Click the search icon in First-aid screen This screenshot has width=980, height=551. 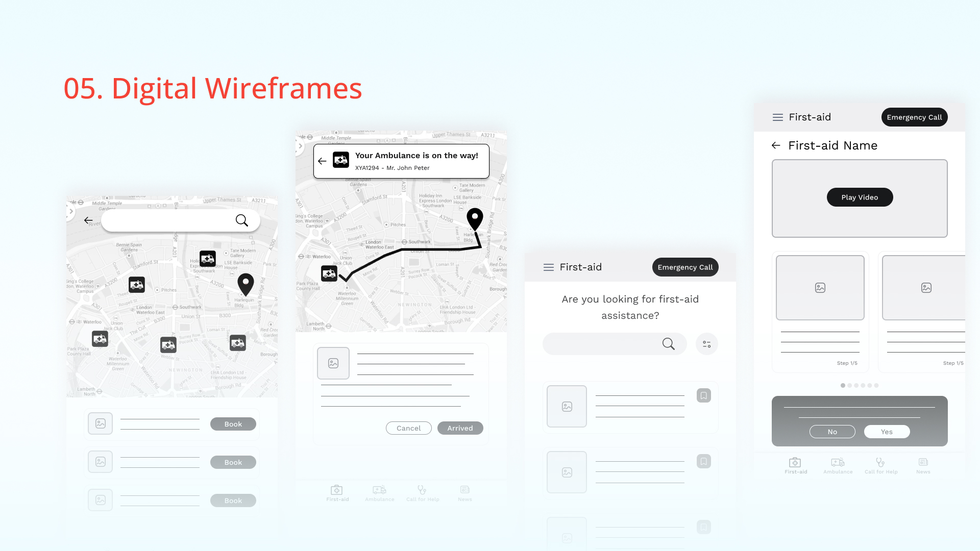[668, 344]
